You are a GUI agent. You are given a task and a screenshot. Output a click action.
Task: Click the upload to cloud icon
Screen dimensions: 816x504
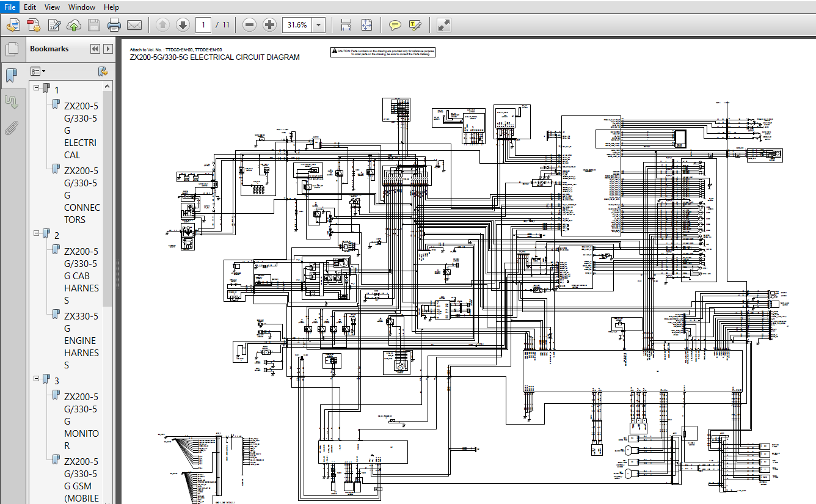pos(74,25)
